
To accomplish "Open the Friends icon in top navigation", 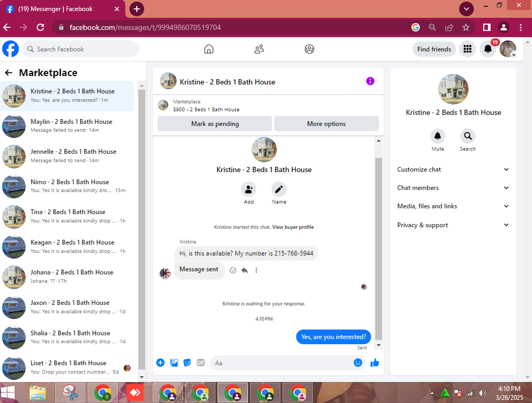I will tap(259, 49).
